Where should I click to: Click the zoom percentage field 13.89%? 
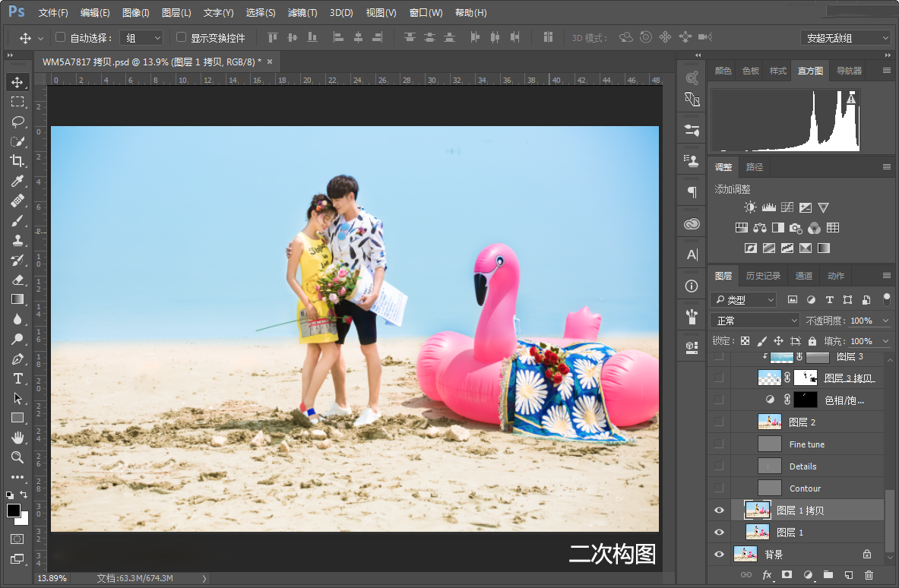click(x=52, y=578)
